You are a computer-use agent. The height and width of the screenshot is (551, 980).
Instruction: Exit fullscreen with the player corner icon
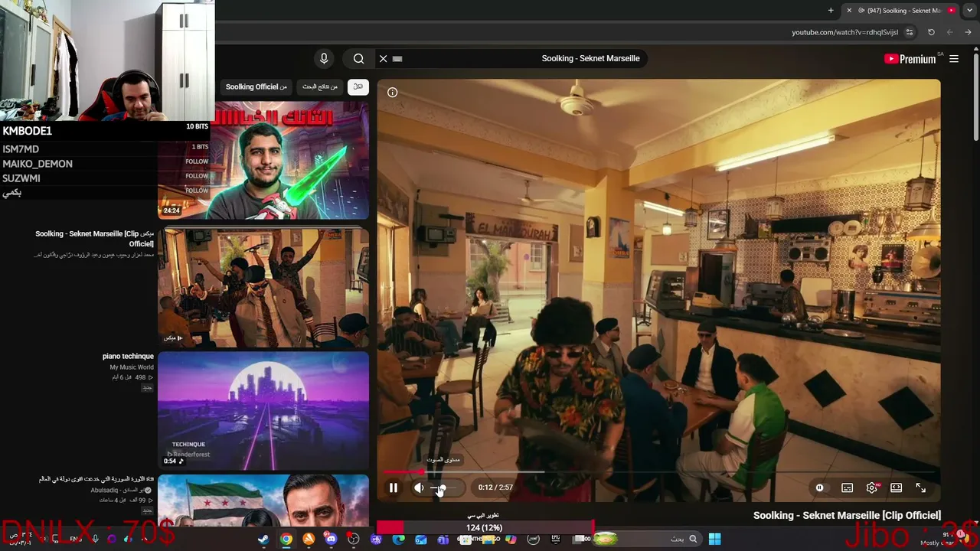(x=921, y=487)
